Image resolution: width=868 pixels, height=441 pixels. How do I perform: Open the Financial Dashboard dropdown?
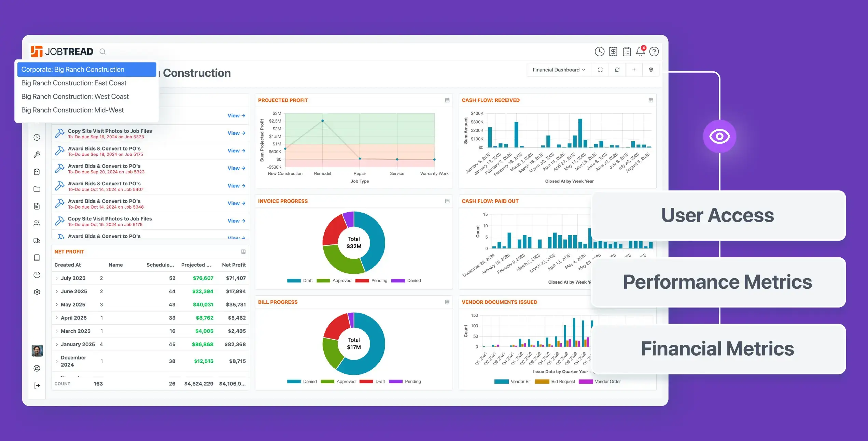click(x=559, y=70)
